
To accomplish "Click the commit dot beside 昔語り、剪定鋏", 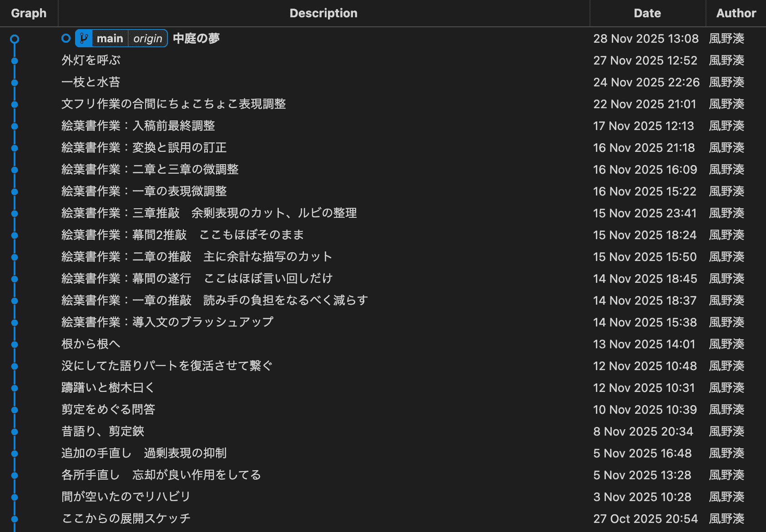I will [x=15, y=432].
